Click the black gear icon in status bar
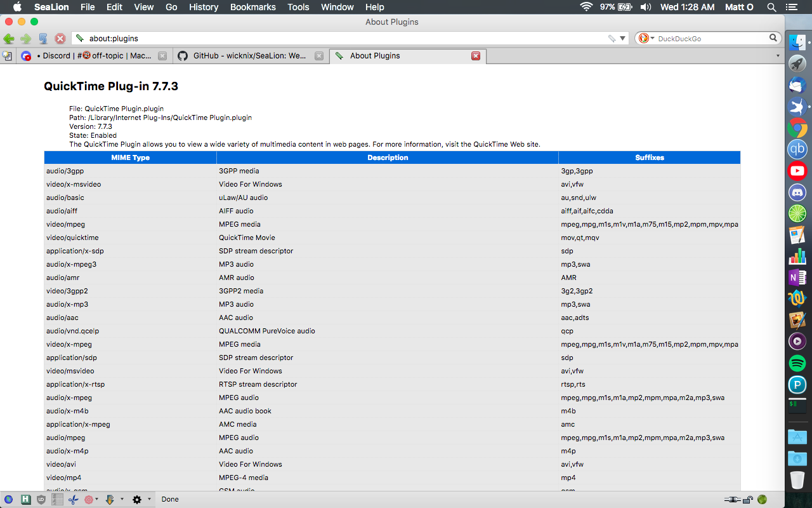The height and width of the screenshot is (508, 812). tap(137, 500)
